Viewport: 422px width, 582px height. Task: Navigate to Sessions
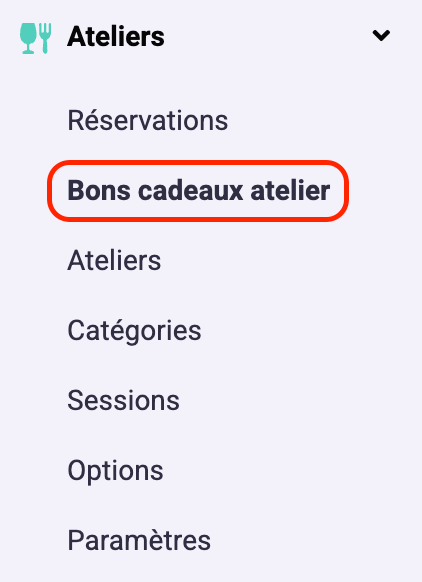point(123,400)
